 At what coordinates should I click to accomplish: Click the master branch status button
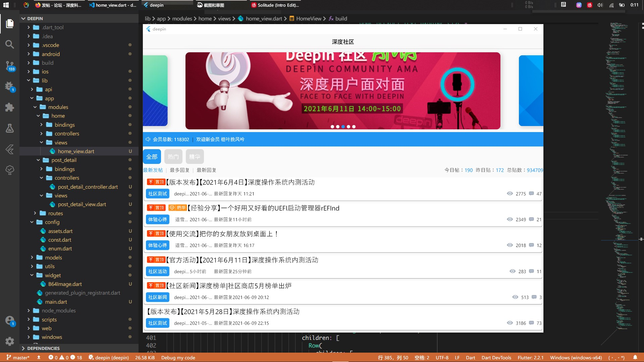coord(18,357)
